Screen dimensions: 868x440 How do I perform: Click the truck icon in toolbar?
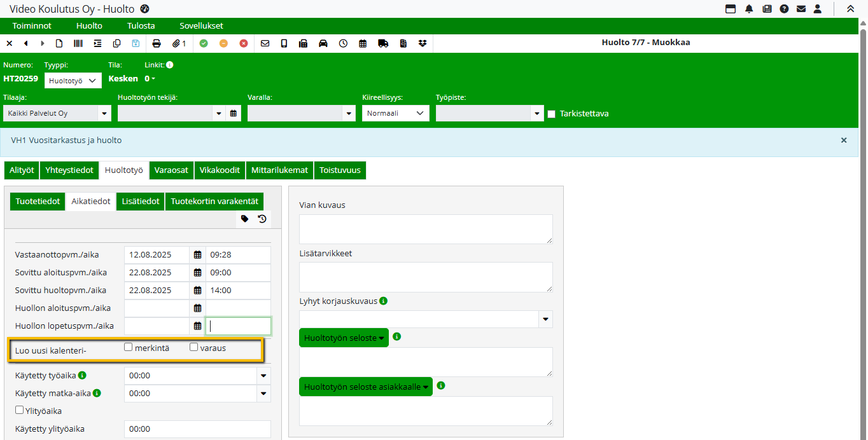(x=383, y=43)
